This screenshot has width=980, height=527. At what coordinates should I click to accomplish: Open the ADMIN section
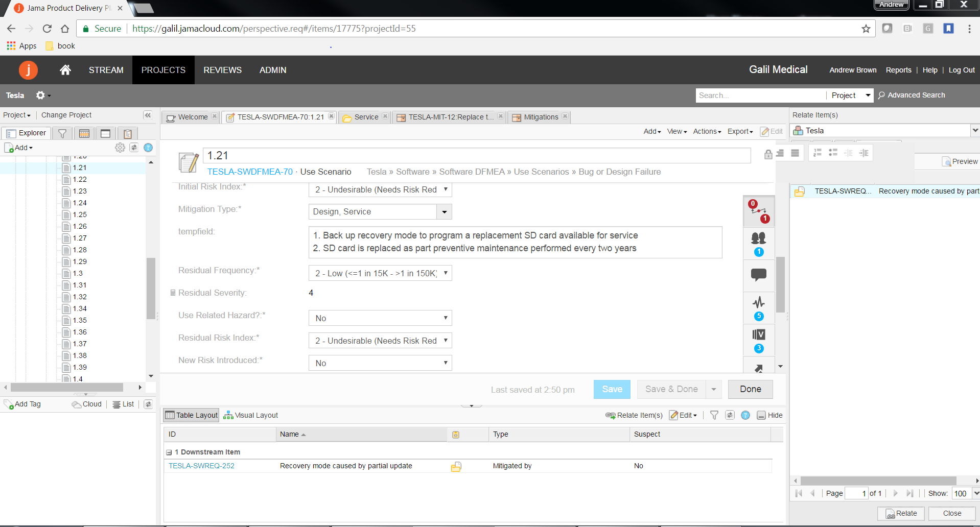tap(273, 70)
